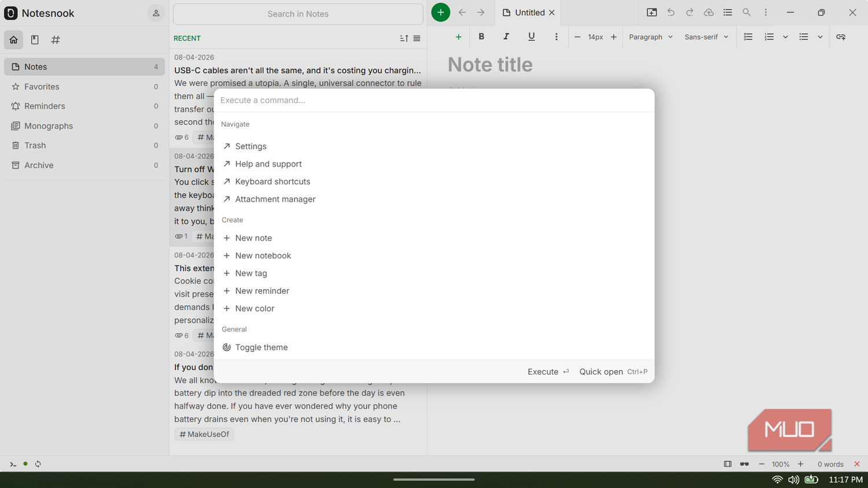Focus the Execute a command field
This screenshot has width=868, height=488.
tap(434, 100)
